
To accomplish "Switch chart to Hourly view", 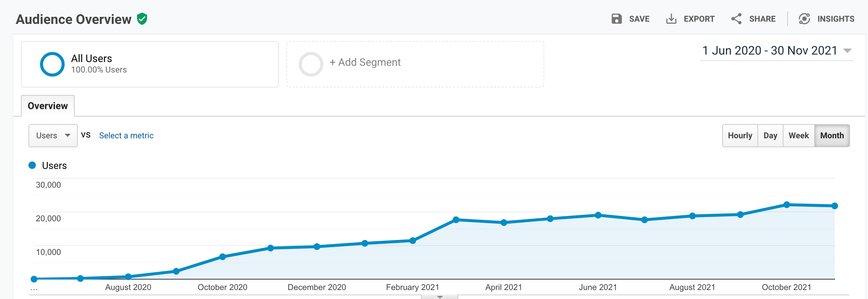I will tap(740, 136).
